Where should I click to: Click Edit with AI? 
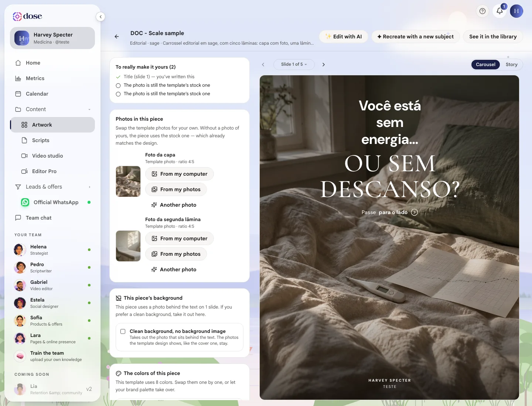344,37
